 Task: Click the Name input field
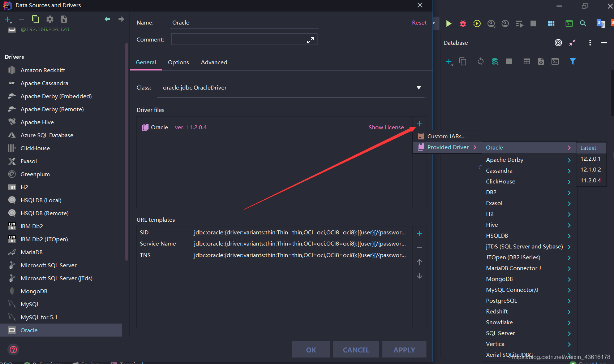[x=244, y=23]
